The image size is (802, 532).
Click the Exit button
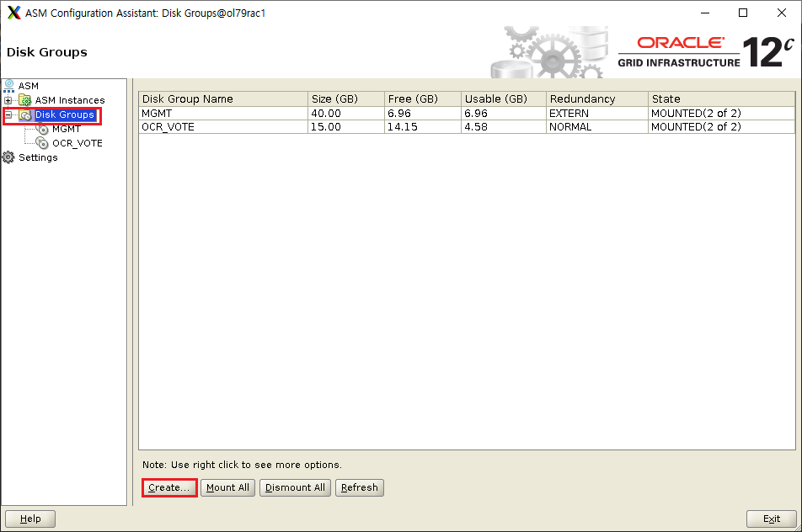[x=772, y=519]
